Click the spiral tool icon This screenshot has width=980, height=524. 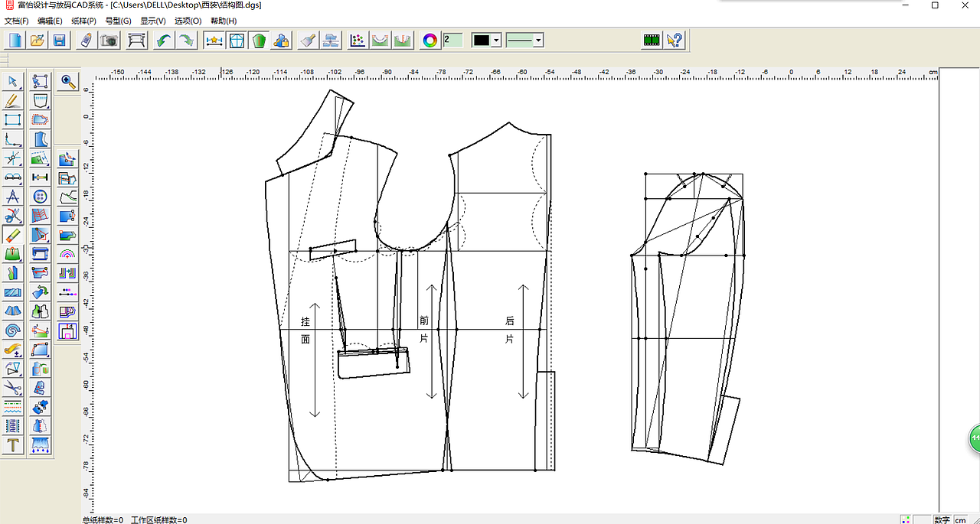(12, 330)
